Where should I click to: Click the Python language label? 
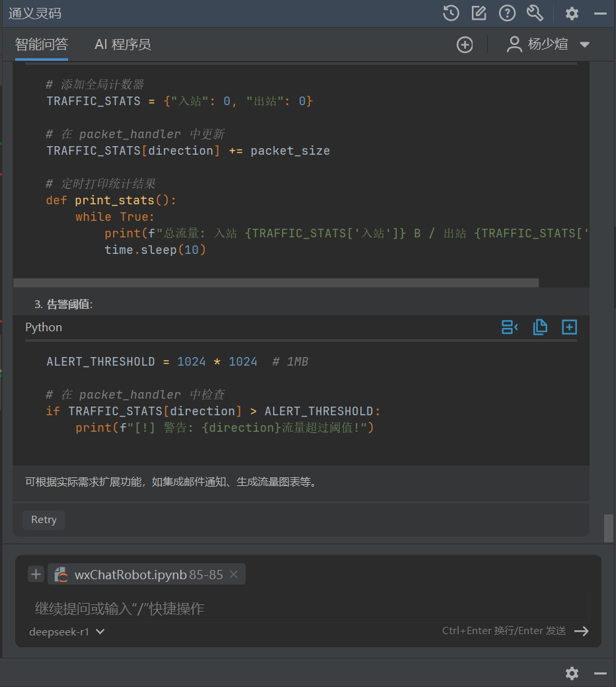point(44,327)
